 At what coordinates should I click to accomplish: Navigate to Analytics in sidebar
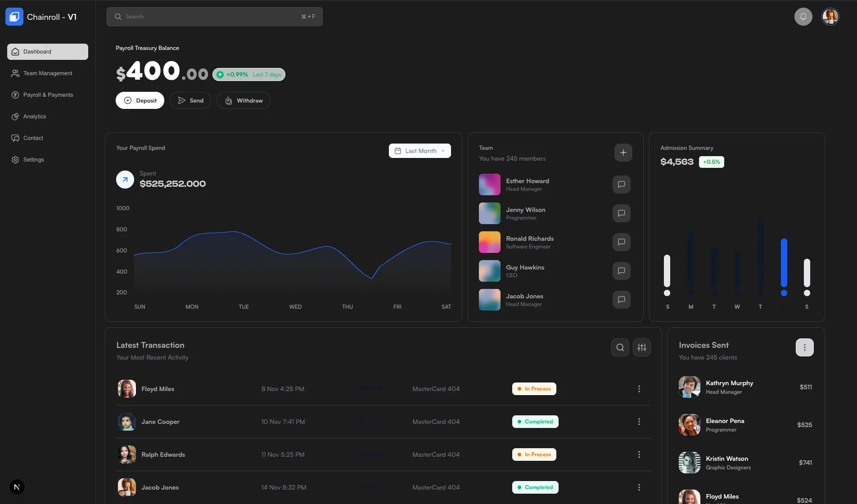[35, 117]
